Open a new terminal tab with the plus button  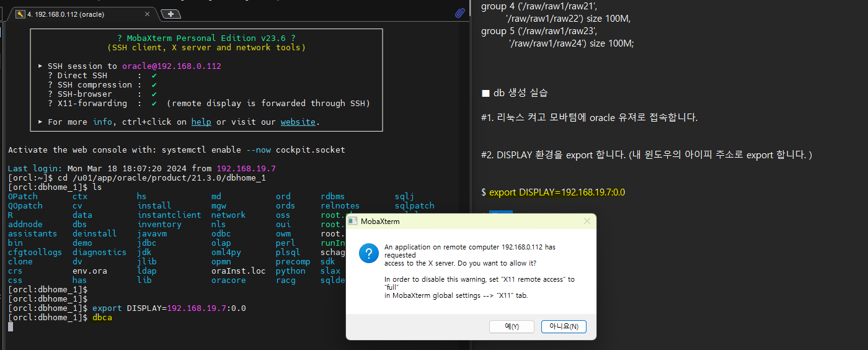pos(170,14)
